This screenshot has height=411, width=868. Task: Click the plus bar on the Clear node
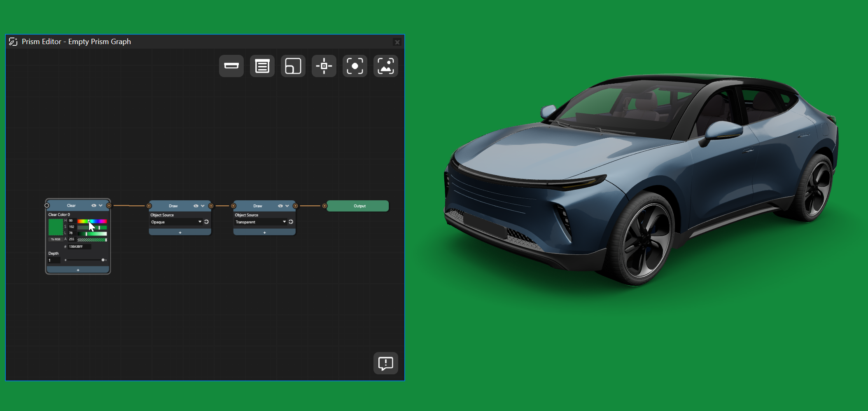click(x=78, y=270)
